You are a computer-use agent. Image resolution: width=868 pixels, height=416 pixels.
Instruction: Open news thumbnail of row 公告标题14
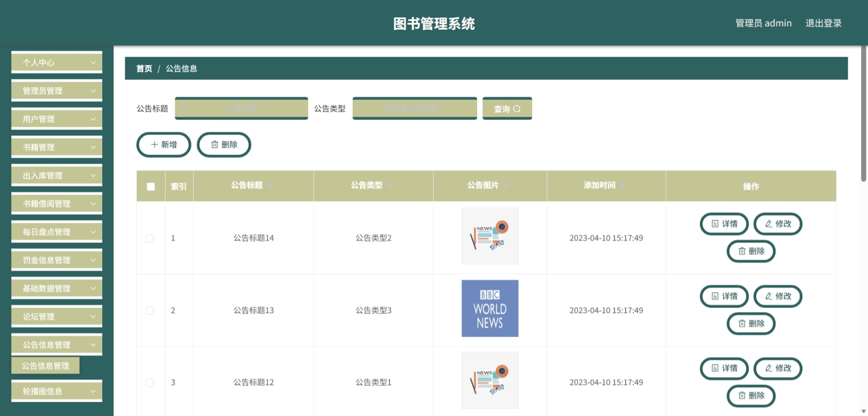[490, 236]
